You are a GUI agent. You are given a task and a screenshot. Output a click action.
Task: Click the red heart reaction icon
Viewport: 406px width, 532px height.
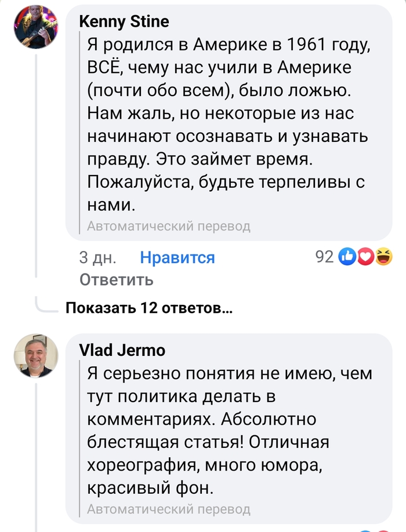[365, 256]
